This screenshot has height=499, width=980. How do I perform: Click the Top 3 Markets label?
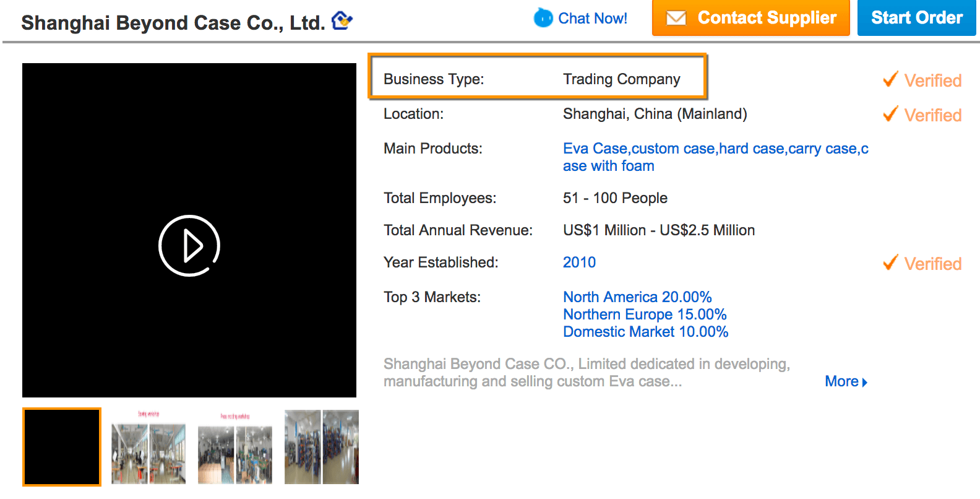[x=432, y=297]
